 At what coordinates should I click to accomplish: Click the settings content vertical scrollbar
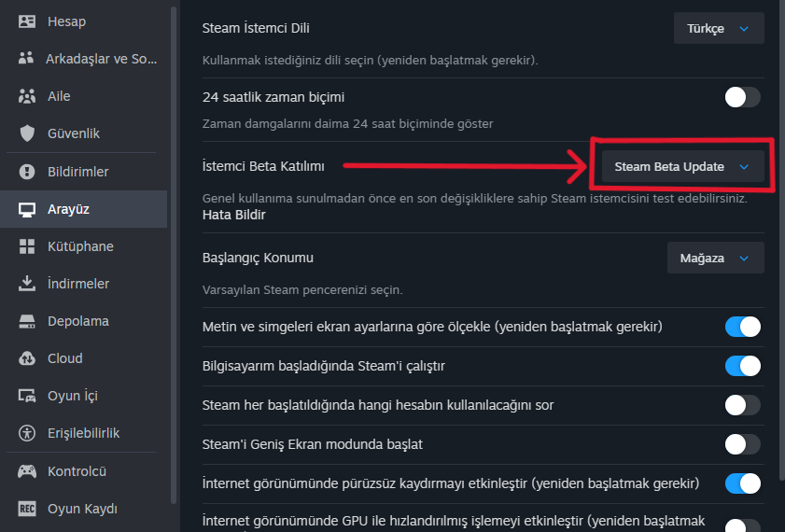pyautogui.click(x=779, y=233)
